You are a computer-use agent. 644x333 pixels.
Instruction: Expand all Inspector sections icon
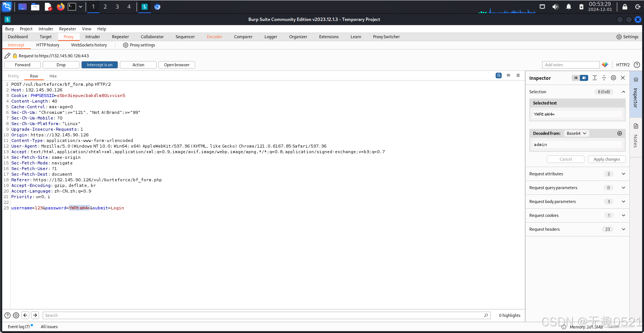tap(595, 78)
